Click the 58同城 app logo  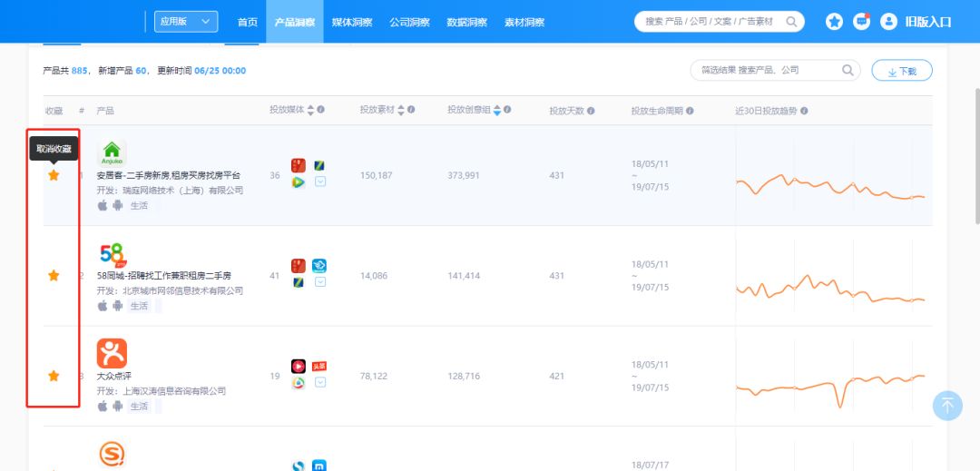[113, 255]
